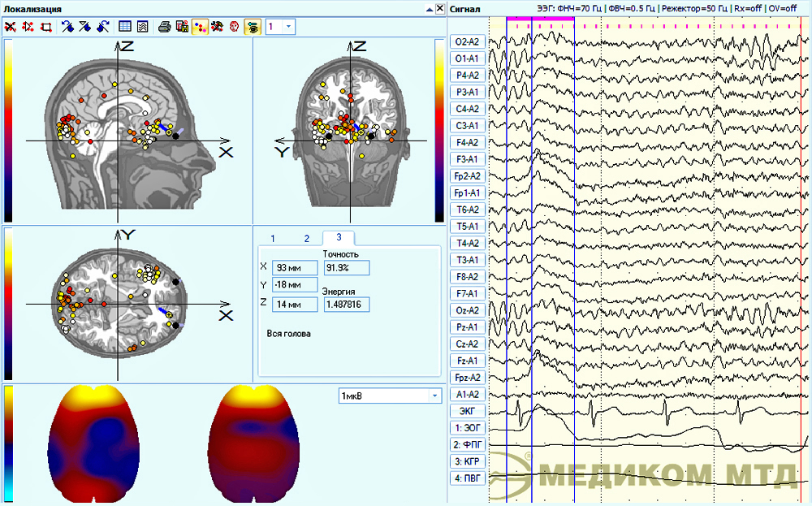
Task: Click the Fpz-A2 channel button
Action: [x=468, y=378]
